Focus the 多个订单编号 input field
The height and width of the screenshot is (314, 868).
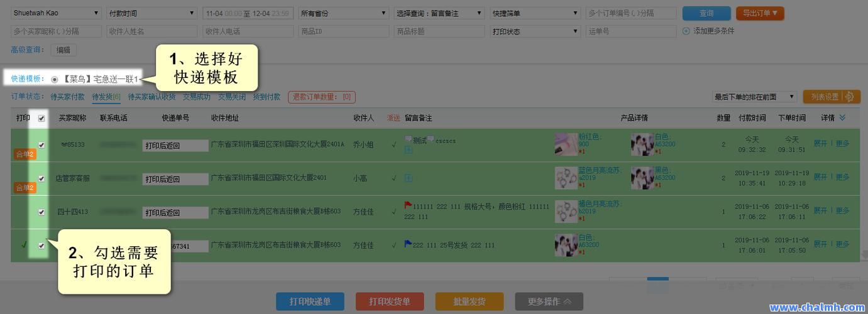(631, 13)
